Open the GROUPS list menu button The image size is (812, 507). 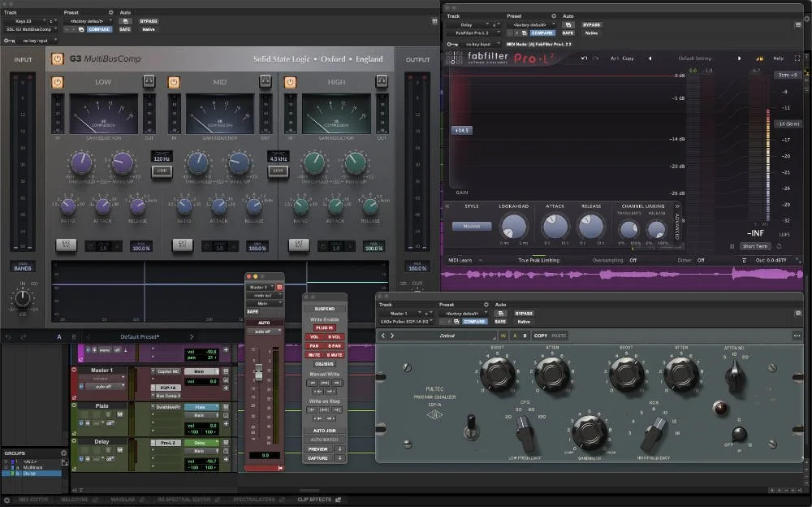(x=63, y=453)
